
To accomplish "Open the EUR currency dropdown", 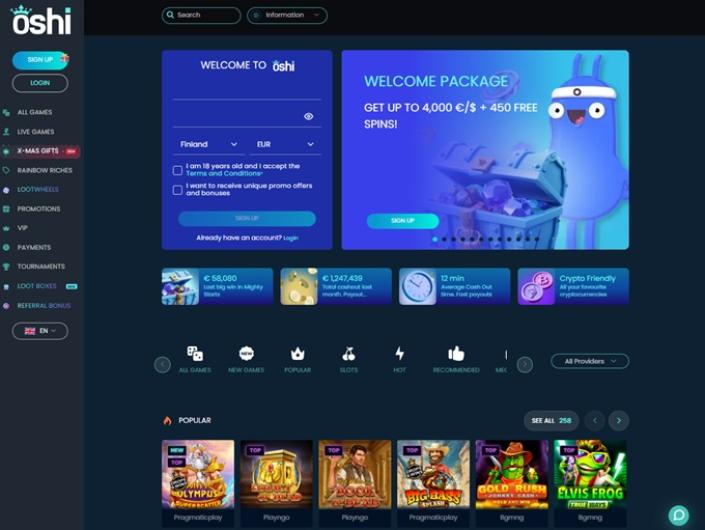I will [x=285, y=144].
